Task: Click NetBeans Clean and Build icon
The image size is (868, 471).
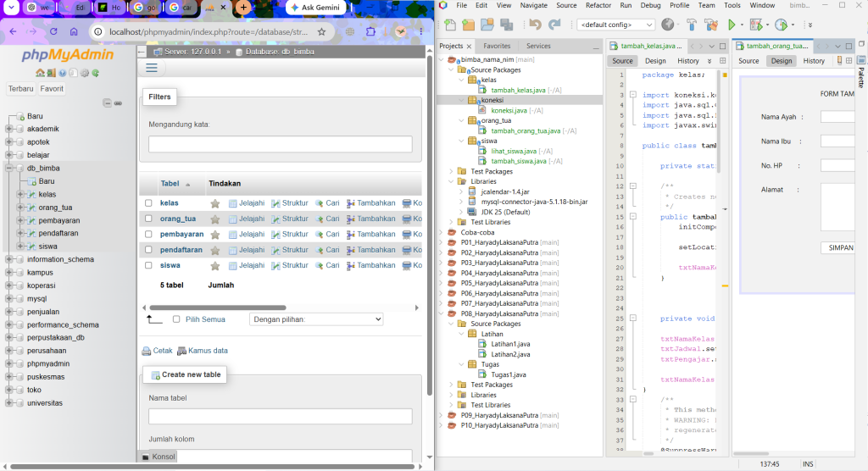Action: 711,25
